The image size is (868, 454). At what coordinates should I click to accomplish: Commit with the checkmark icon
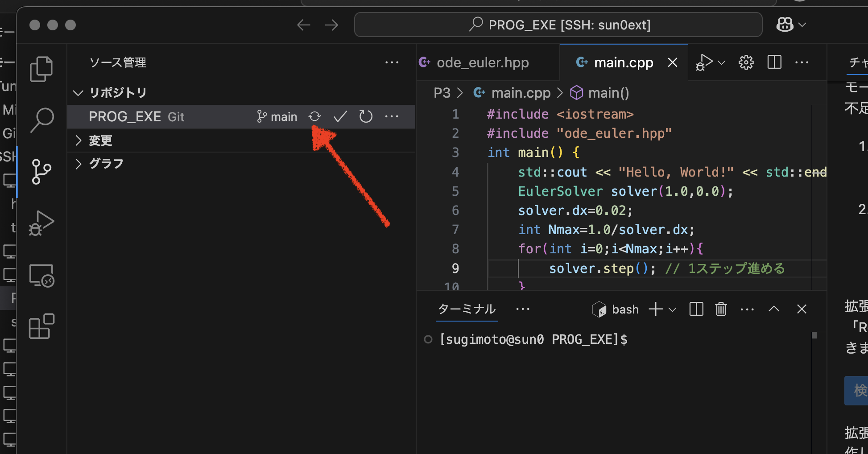(x=340, y=117)
